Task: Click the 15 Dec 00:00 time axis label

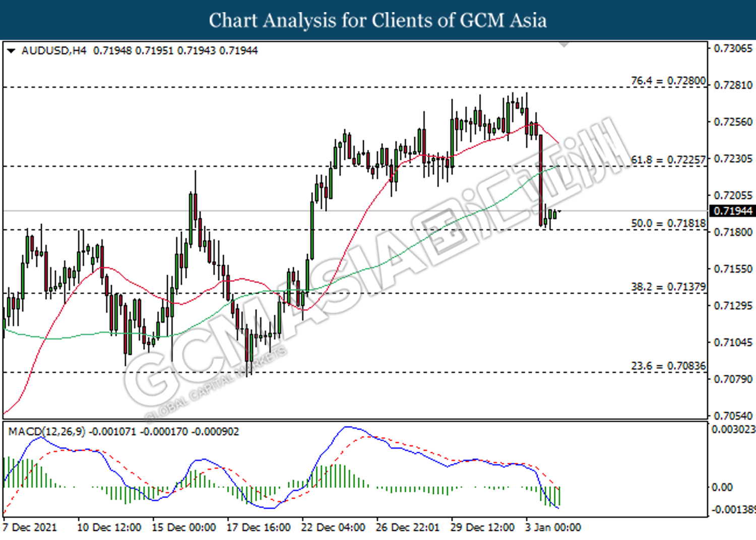Action: pyautogui.click(x=183, y=527)
